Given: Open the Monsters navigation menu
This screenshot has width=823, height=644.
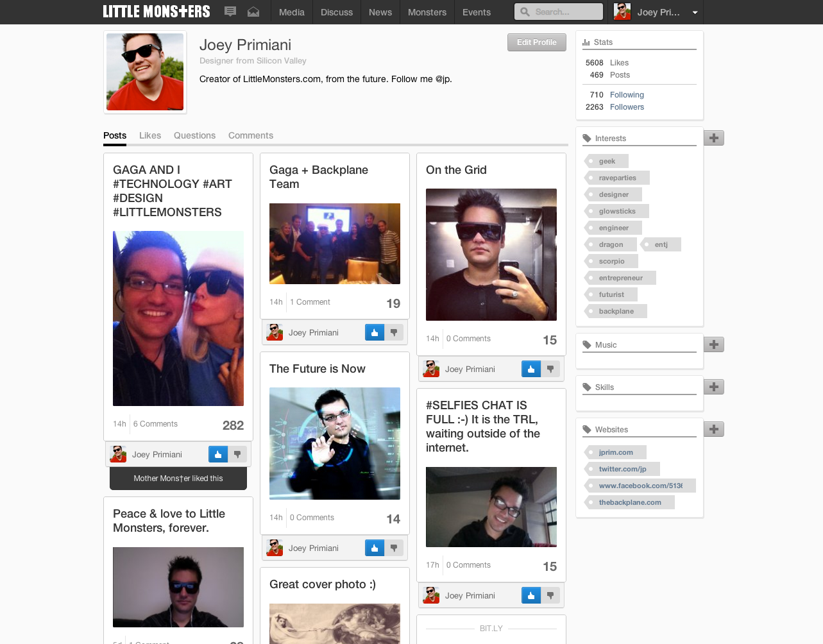Looking at the screenshot, I should click(427, 12).
